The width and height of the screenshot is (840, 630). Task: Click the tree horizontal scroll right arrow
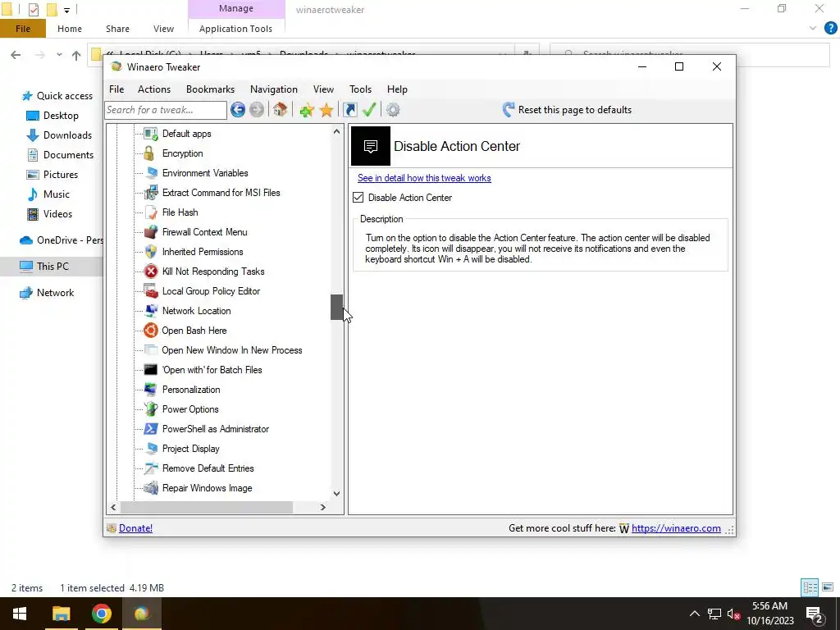322,507
